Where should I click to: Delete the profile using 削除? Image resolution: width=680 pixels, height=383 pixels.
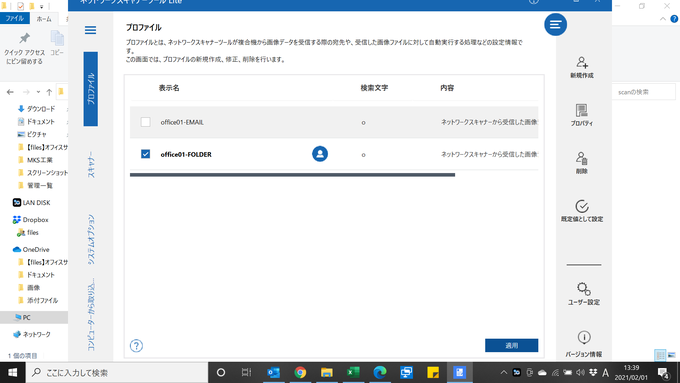[582, 163]
